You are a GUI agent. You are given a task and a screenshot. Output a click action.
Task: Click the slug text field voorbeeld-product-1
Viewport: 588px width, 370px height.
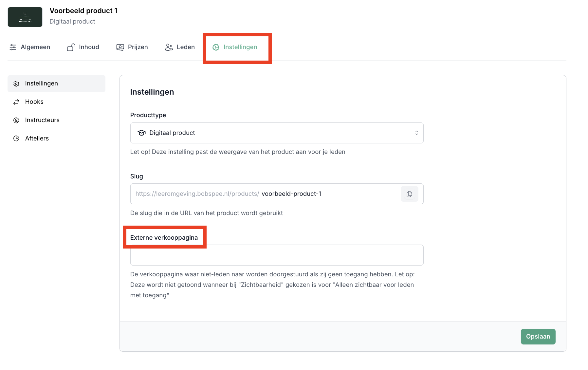click(x=327, y=194)
